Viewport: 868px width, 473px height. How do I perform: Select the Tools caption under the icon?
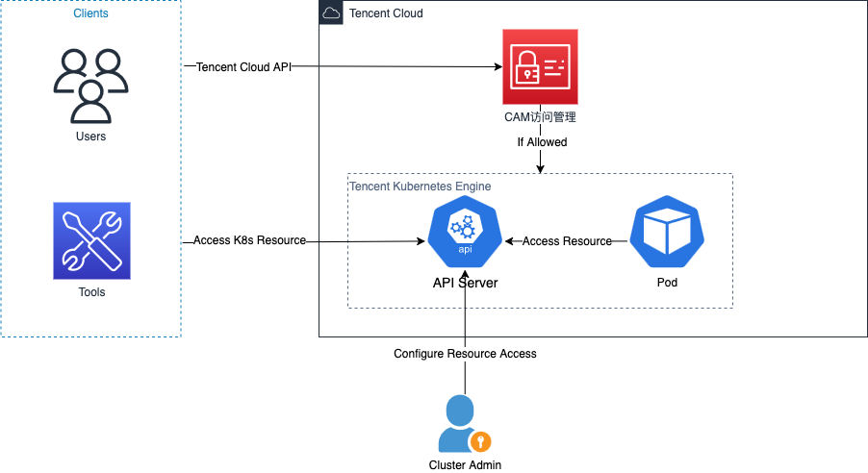pos(91,292)
